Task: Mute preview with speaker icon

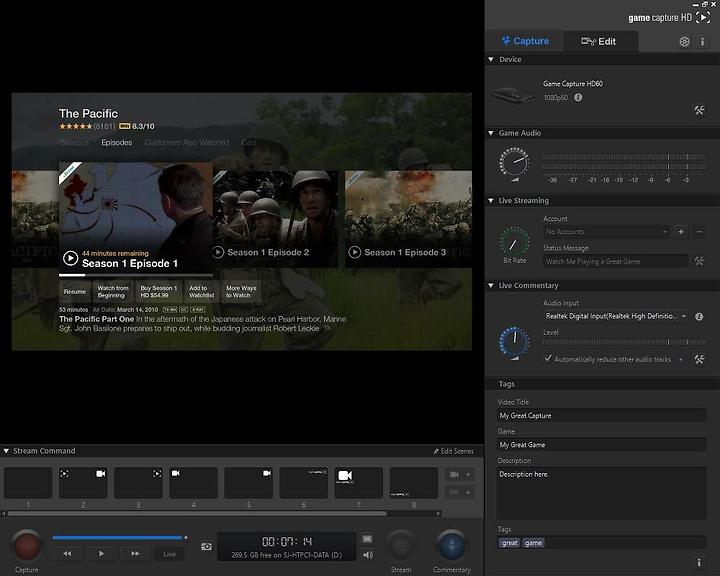Action: [368, 555]
